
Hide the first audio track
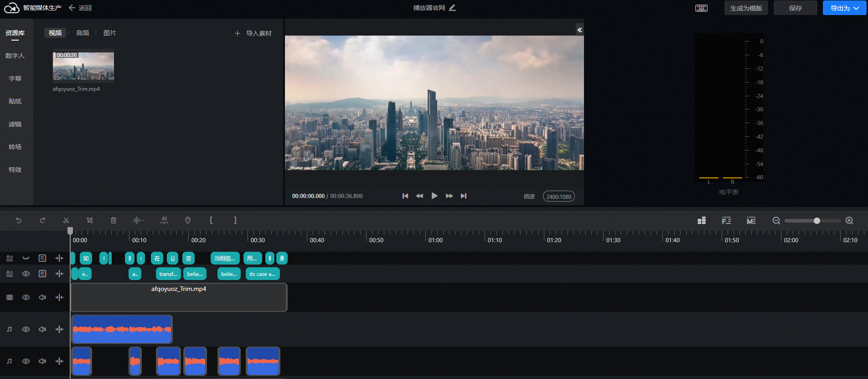pos(26,329)
